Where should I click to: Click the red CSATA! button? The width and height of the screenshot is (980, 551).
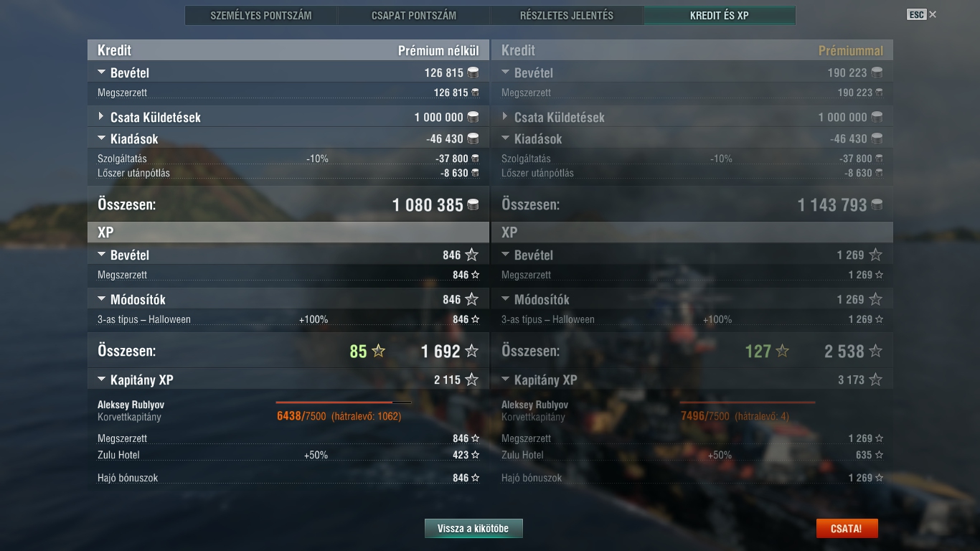(x=847, y=529)
